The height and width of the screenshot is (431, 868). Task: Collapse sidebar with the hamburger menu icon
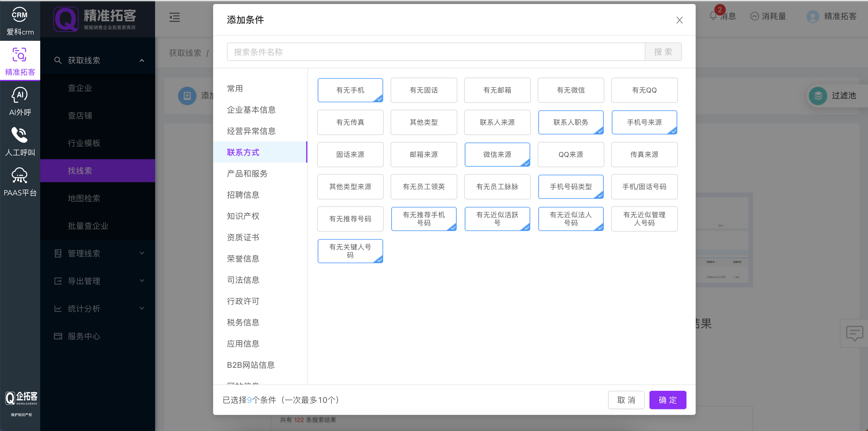pos(175,17)
